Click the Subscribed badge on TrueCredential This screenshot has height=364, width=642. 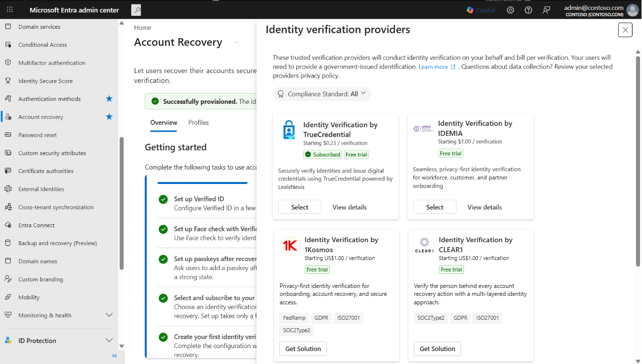coord(323,155)
